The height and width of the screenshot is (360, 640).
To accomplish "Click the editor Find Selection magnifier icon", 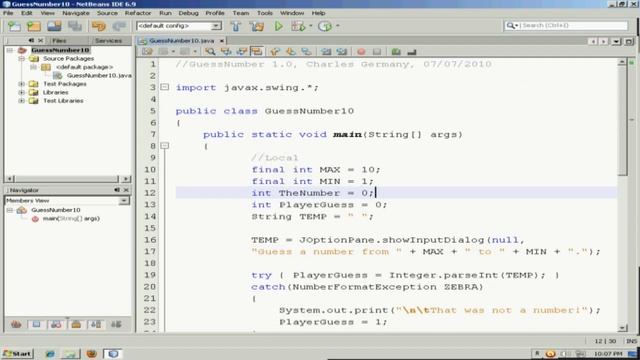I will pos(210,52).
